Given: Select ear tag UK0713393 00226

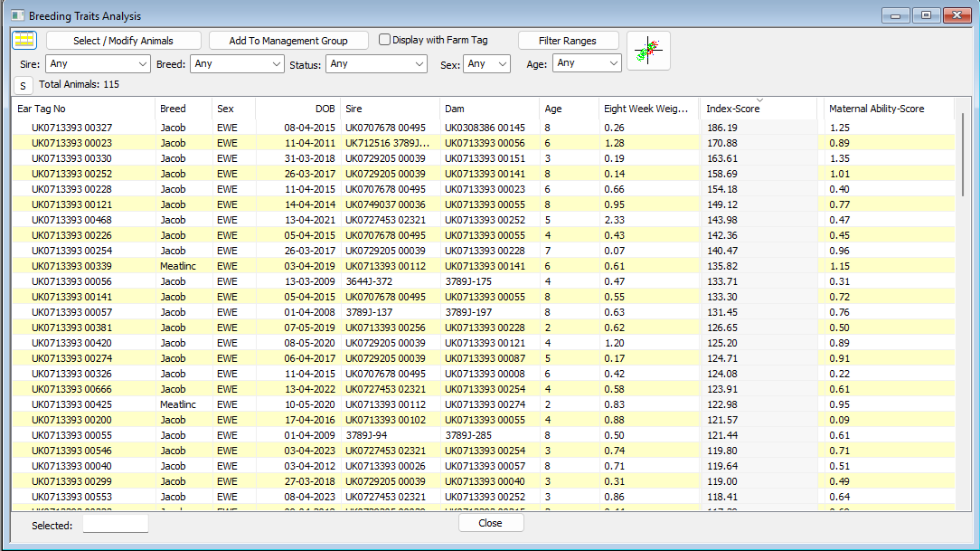Looking at the screenshot, I should 72,235.
